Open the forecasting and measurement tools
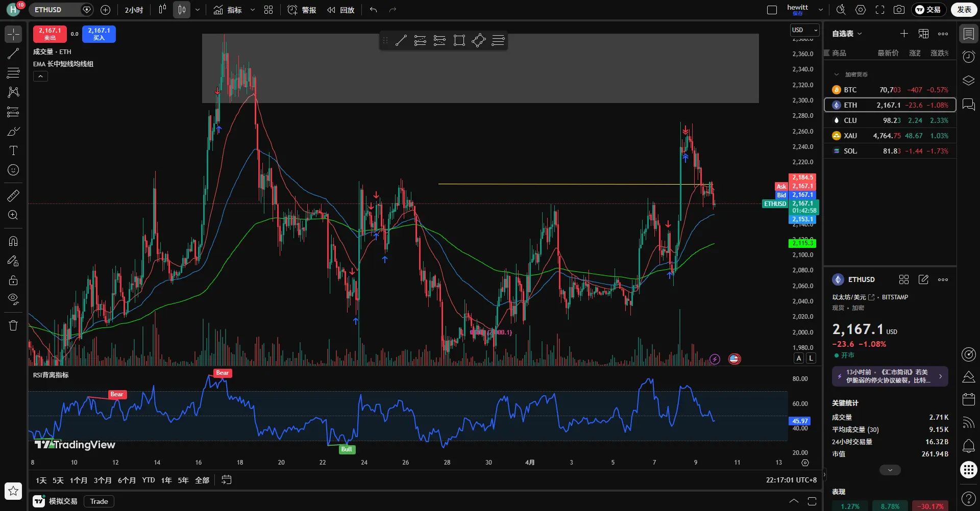The width and height of the screenshot is (980, 511). point(13,112)
